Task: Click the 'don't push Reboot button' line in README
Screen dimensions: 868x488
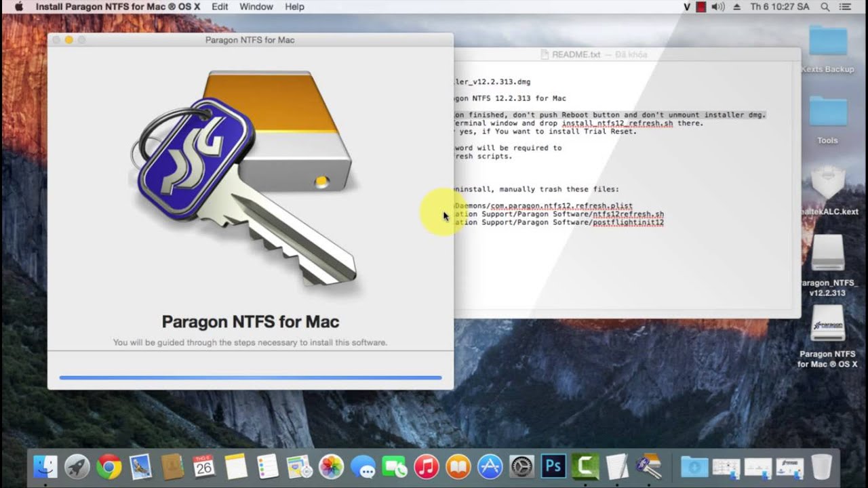Action: pyautogui.click(x=610, y=115)
